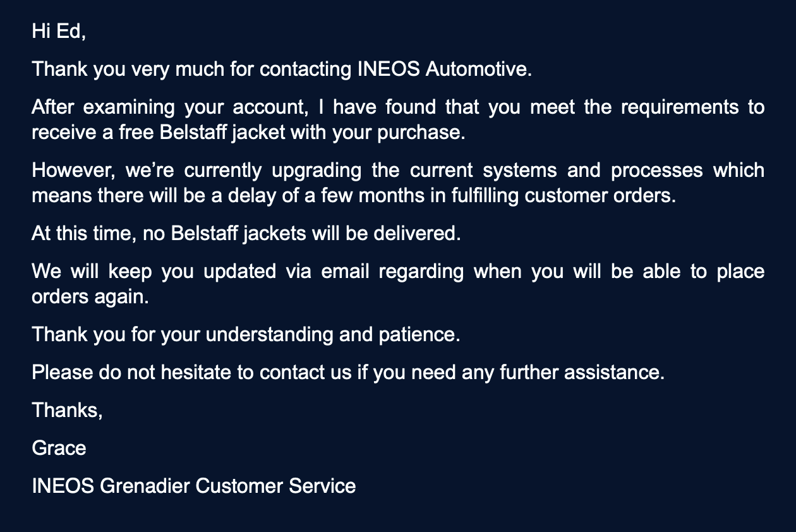Click the "Hi Ed," greeting line
This screenshot has height=532, width=796.
[x=58, y=32]
